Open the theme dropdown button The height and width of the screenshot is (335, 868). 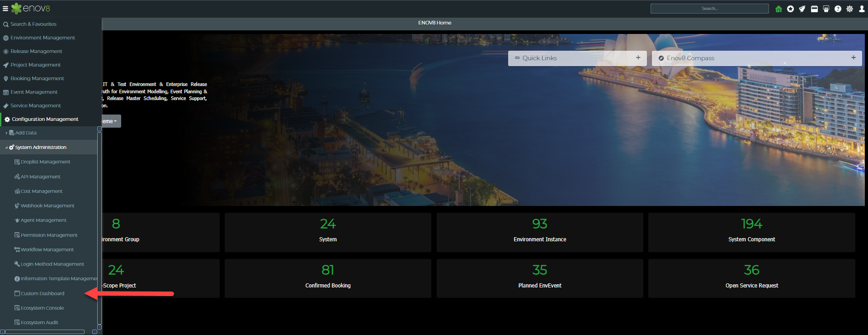pos(111,121)
